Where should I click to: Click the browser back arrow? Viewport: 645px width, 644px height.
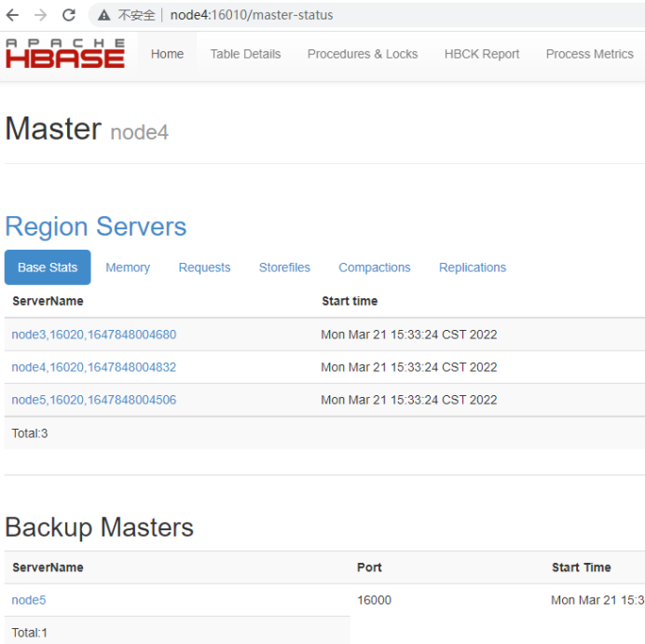pos(13,15)
